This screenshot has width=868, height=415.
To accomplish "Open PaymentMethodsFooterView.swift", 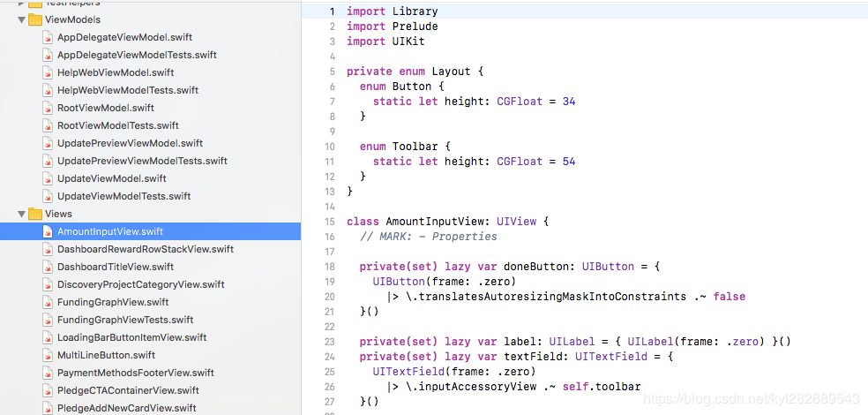I will (136, 373).
